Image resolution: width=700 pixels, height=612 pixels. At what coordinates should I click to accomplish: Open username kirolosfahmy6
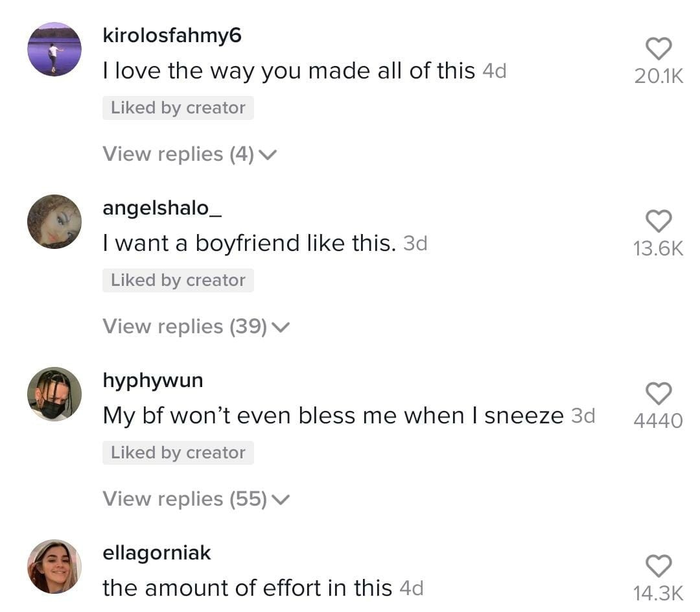coord(172,36)
